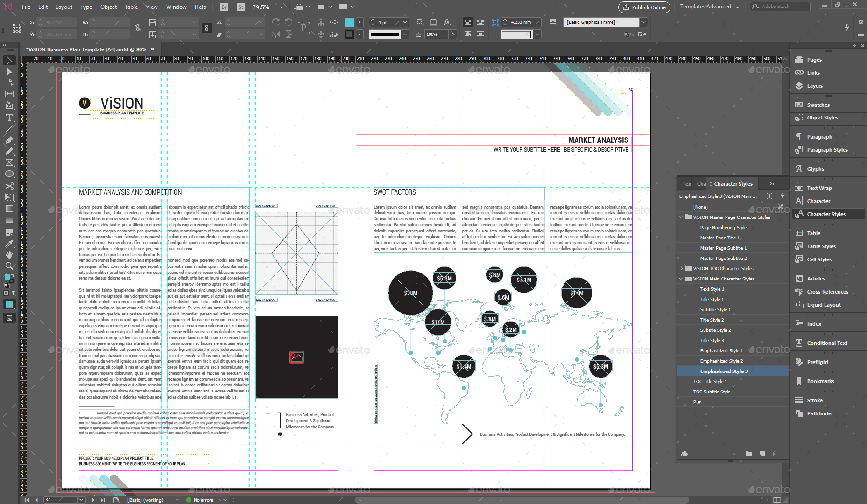
Task: Toggle the Adobe Bridge button
Action: click(x=224, y=7)
